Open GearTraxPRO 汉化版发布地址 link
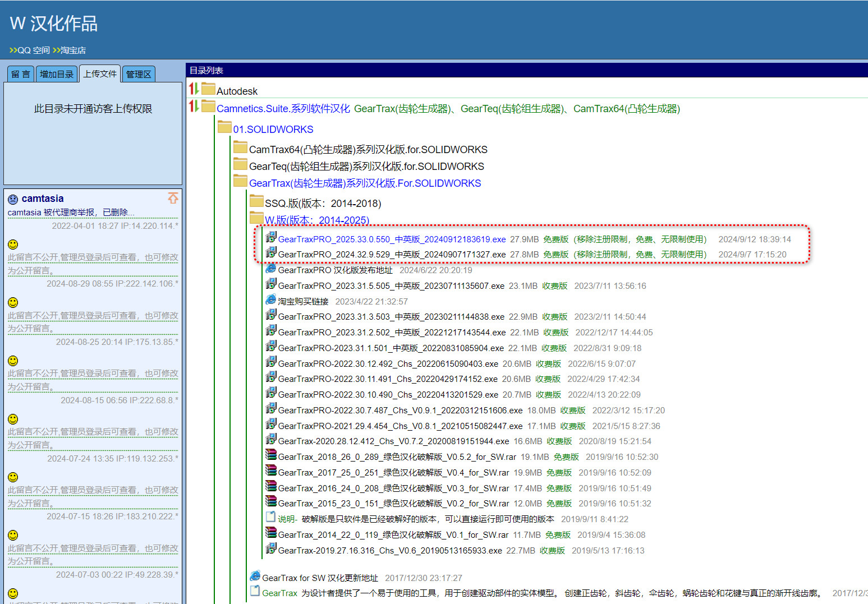Screen dimensions: 868x604 point(335,270)
